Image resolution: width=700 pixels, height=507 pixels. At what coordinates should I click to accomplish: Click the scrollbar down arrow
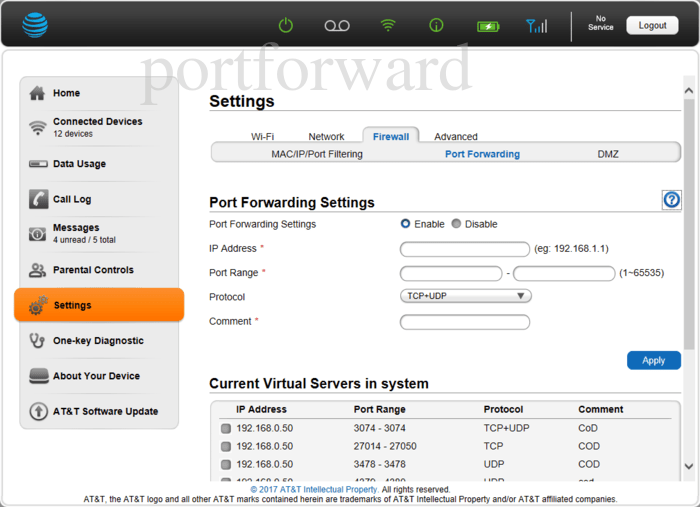(x=689, y=466)
